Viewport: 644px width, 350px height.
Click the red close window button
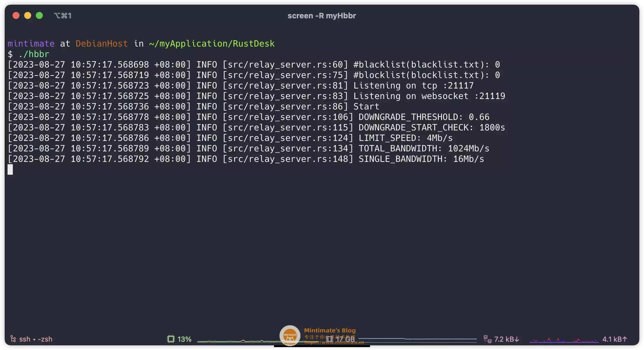pos(16,15)
